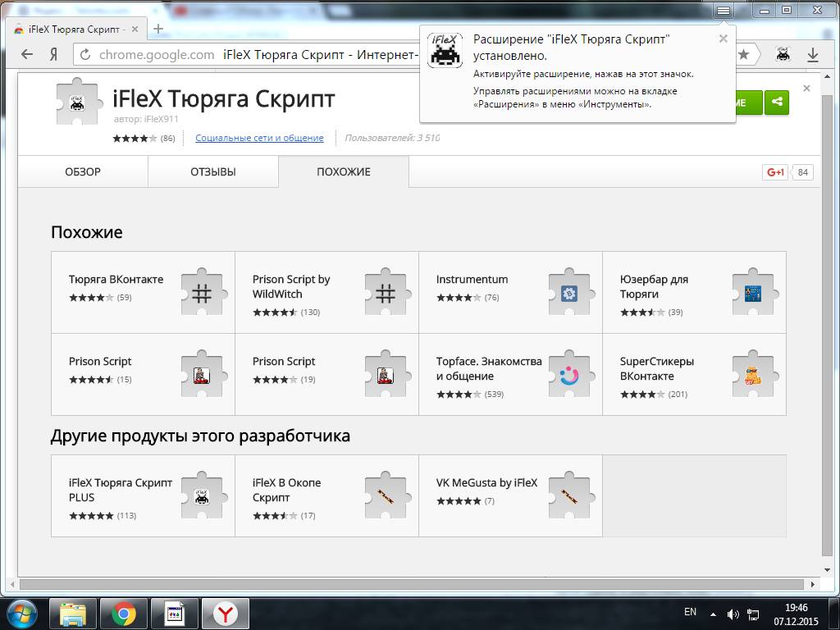Open the browser hamburger menu
840x630 pixels.
tap(724, 10)
